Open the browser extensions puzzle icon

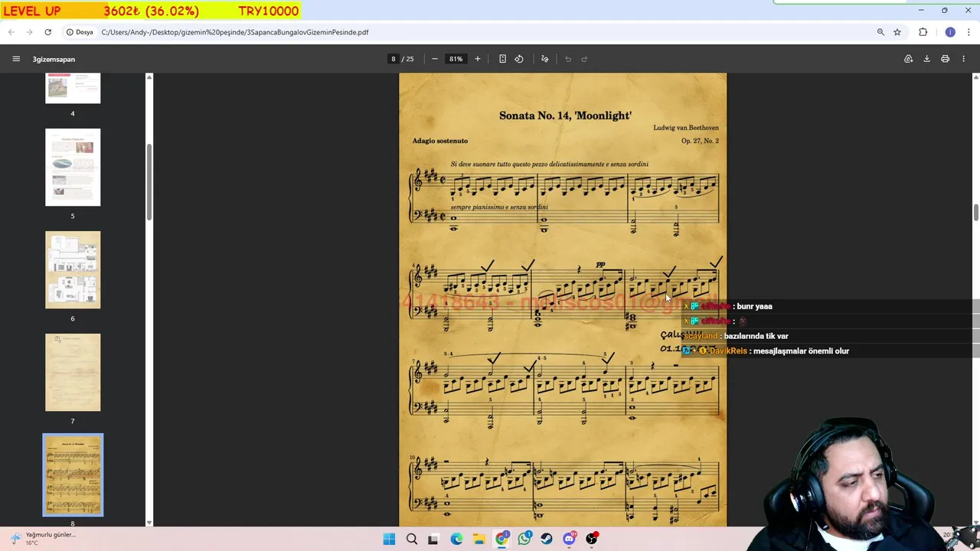tap(923, 32)
